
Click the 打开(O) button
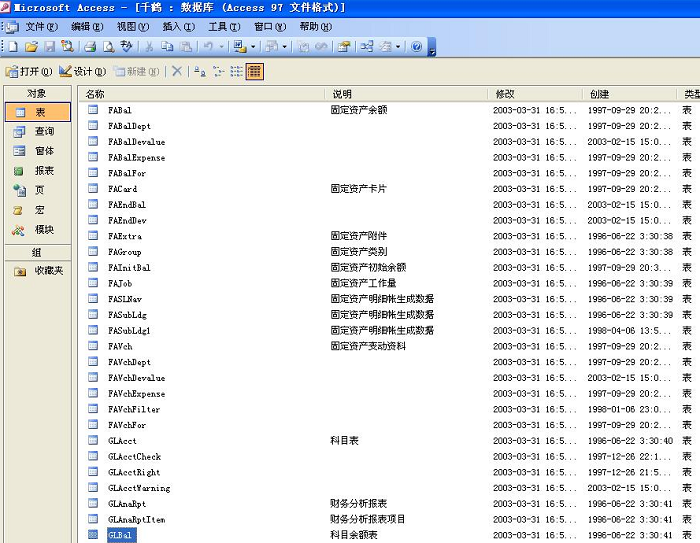[29, 71]
